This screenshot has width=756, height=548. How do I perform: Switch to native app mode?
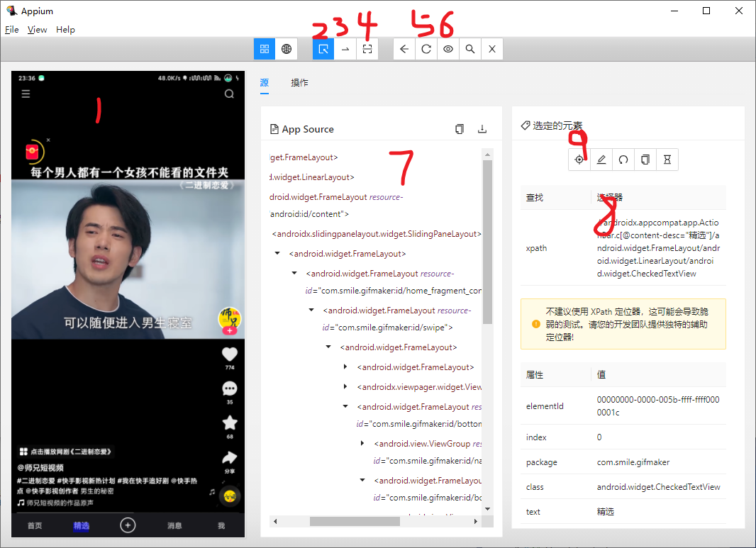pos(264,49)
